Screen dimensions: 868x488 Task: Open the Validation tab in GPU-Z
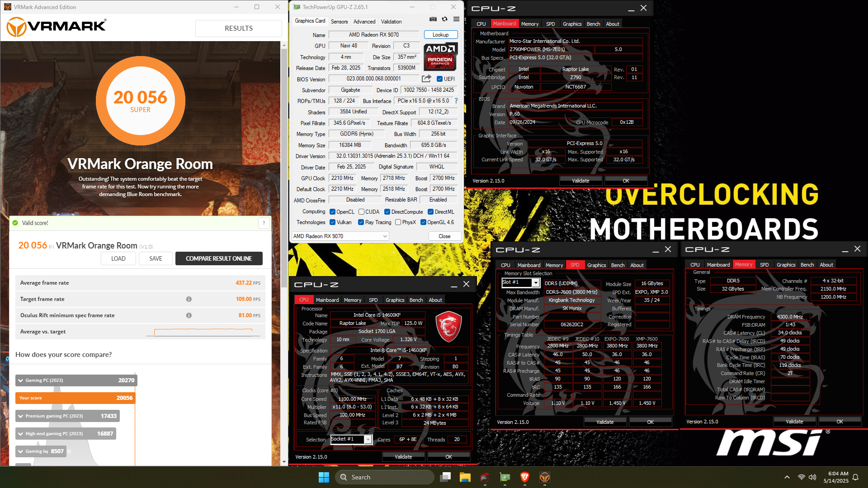pyautogui.click(x=391, y=22)
